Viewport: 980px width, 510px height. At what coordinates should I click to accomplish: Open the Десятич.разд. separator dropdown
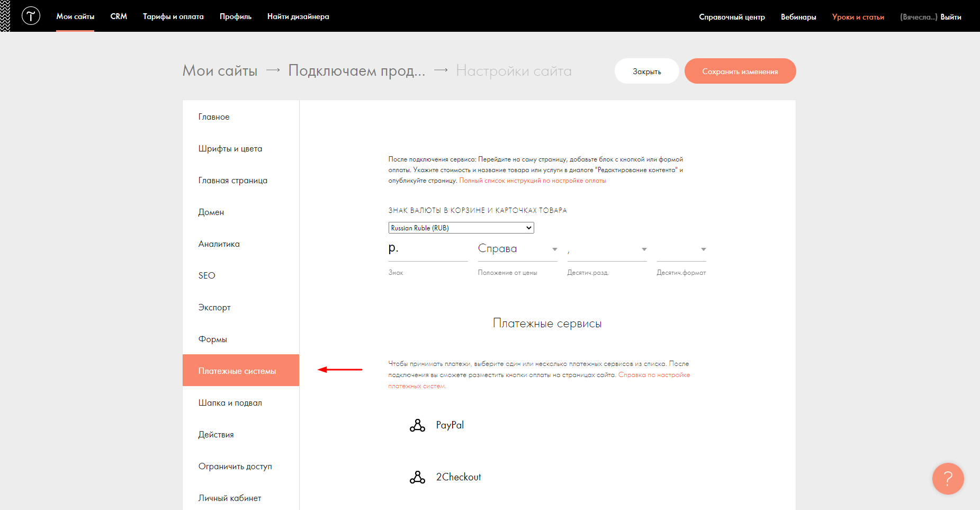pyautogui.click(x=607, y=249)
